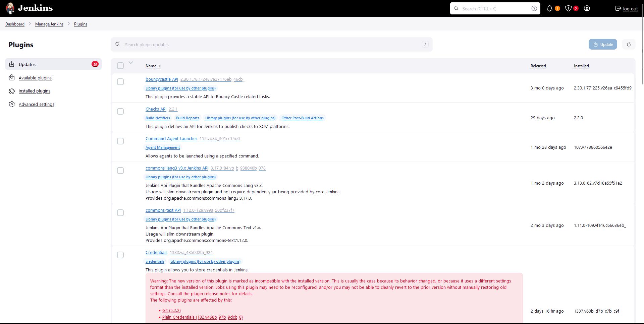Image resolution: width=644 pixels, height=324 pixels.
Task: Click the Agent Management category tag
Action: tap(163, 147)
